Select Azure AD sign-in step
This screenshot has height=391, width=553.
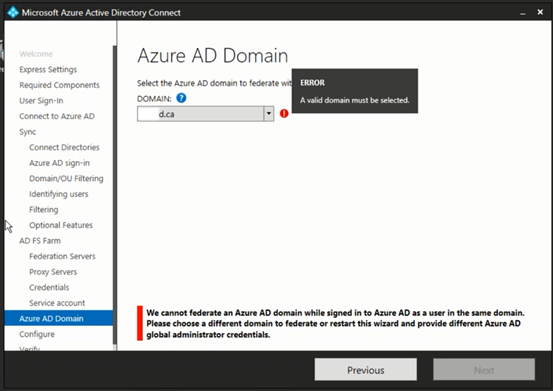tap(59, 163)
